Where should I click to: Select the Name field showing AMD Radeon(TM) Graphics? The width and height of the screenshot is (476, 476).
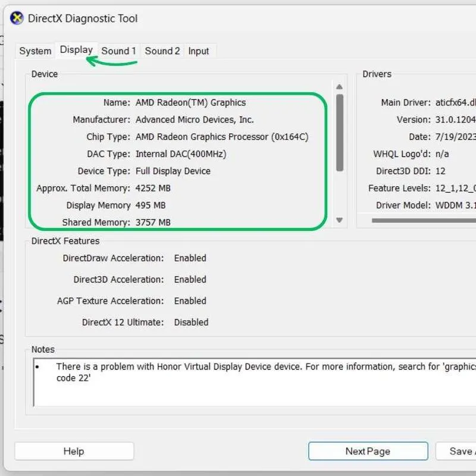click(x=191, y=102)
